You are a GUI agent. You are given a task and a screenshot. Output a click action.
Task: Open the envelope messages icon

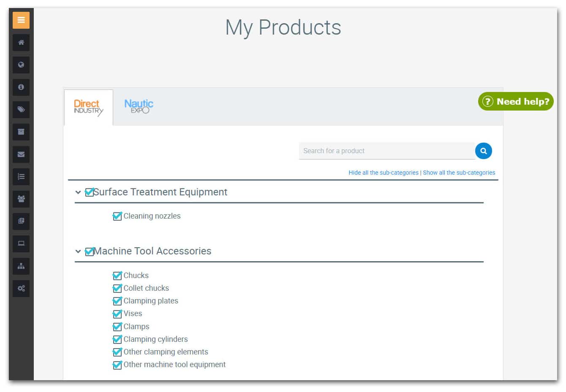point(21,154)
